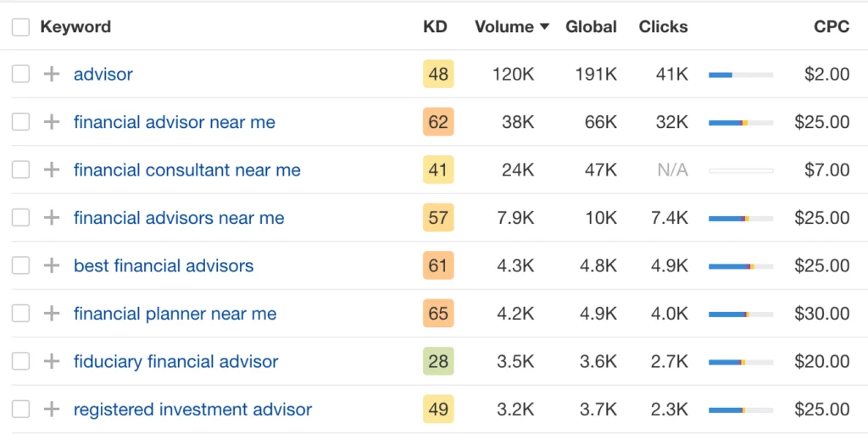Viewport: 868px width, 440px height.
Task: Click the KD column header
Action: (435, 27)
